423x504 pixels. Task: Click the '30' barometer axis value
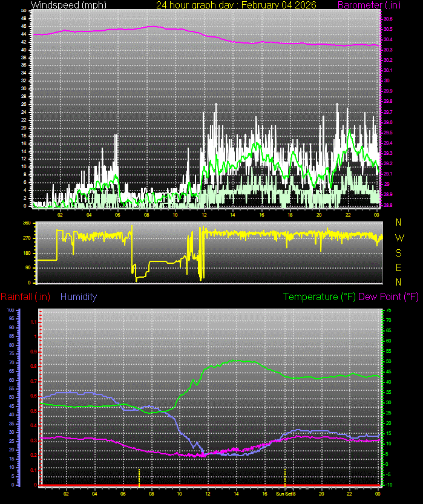click(387, 80)
